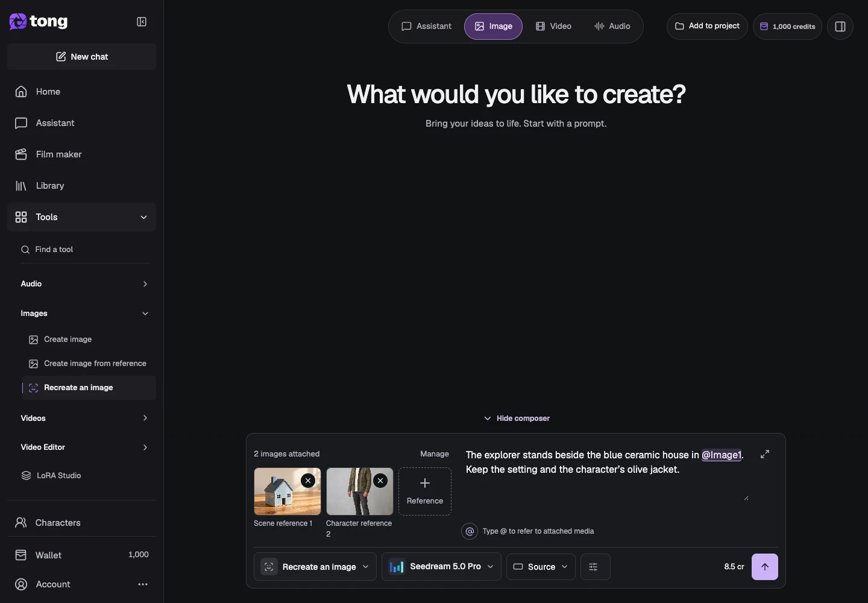Click Manage attached images
The image size is (868, 603).
[435, 454]
